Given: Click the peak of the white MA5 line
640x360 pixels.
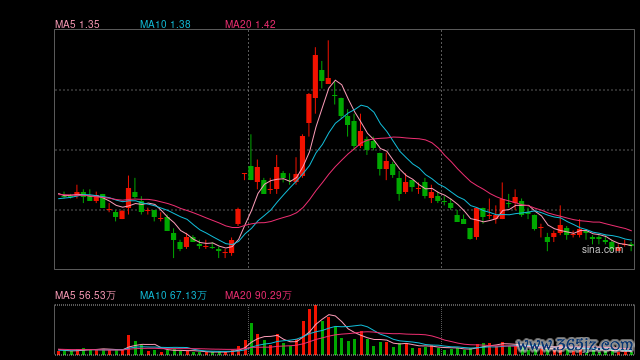Looking at the screenshot, I should tap(335, 80).
